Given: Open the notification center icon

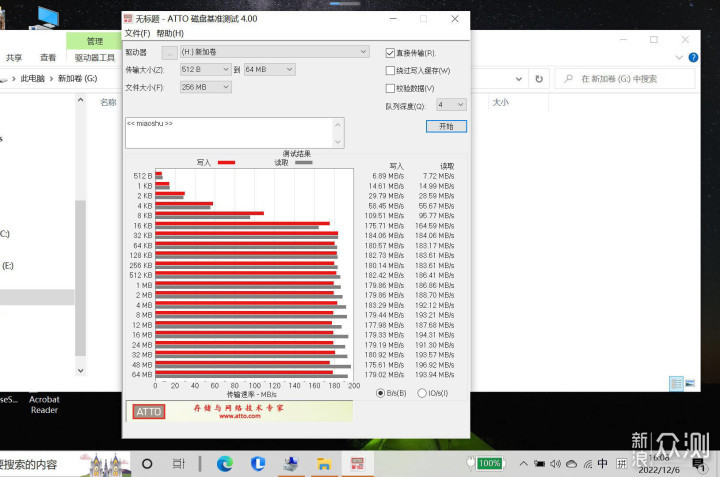Looking at the screenshot, I should pos(699,464).
